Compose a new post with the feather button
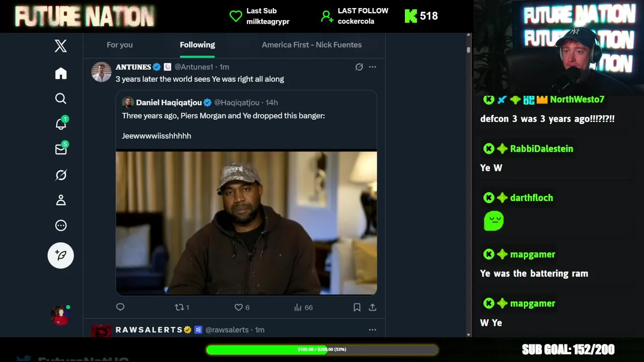The image size is (644, 362). tap(61, 255)
